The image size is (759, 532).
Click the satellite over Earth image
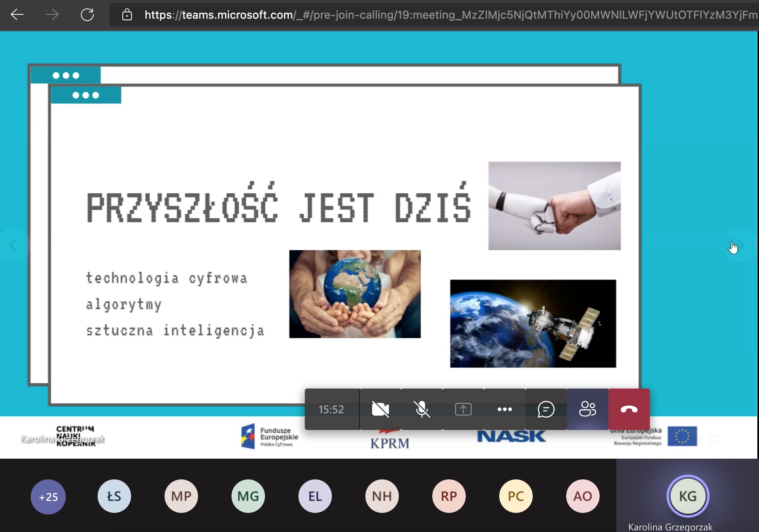(x=533, y=324)
